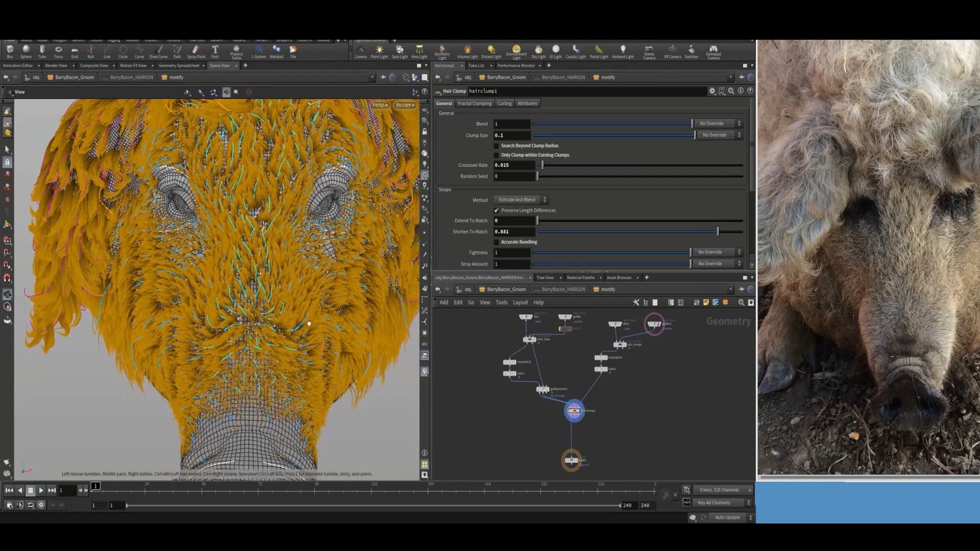Open the Method dropdown (Extrude And Blend)

coord(521,200)
